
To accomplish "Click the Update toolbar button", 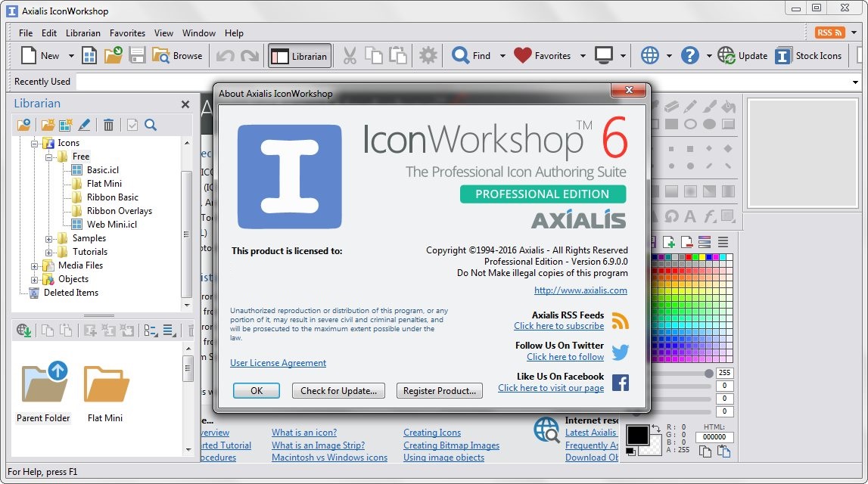I will (742, 55).
